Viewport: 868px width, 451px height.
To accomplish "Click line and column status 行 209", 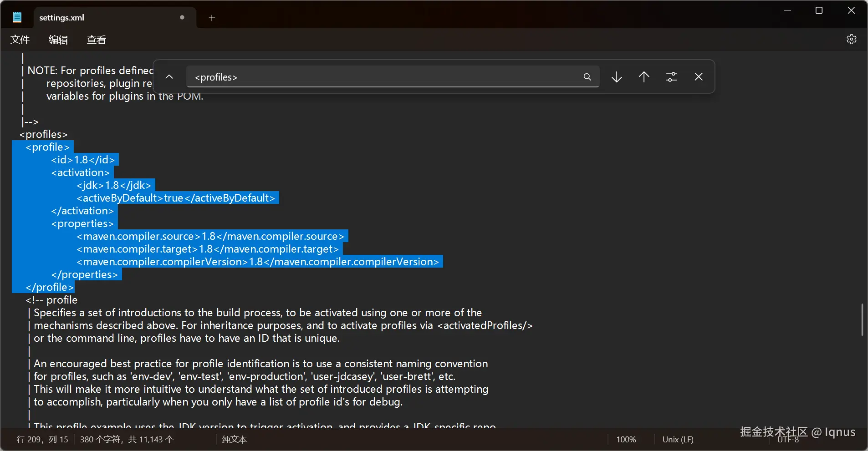I will 42,440.
